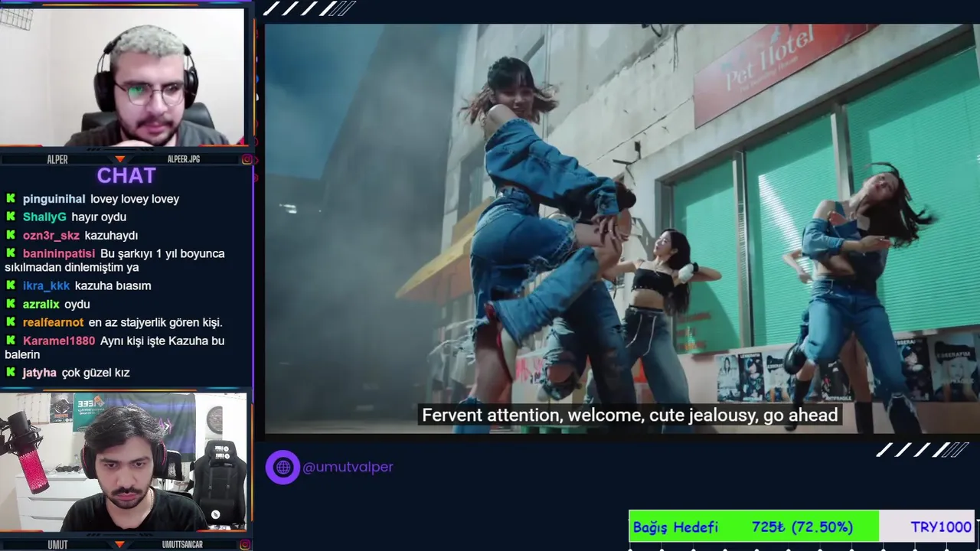Open pinguinihal's chat username
The width and height of the screenshot is (980, 551).
click(x=54, y=199)
